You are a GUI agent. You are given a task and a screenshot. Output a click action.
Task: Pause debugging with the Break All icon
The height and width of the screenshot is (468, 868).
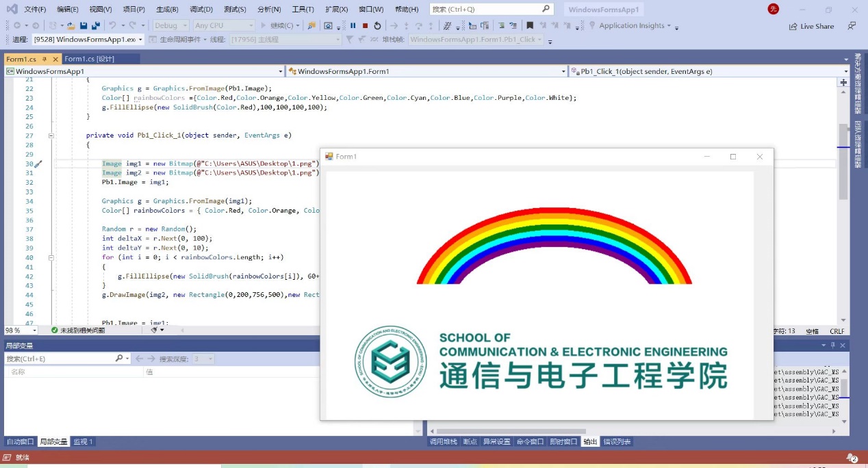(x=353, y=25)
